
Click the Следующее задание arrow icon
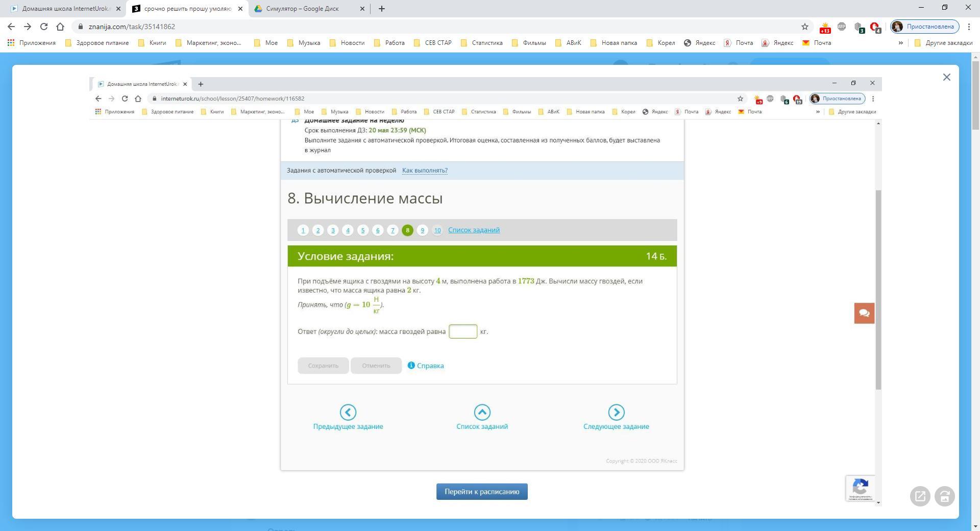[x=616, y=412]
